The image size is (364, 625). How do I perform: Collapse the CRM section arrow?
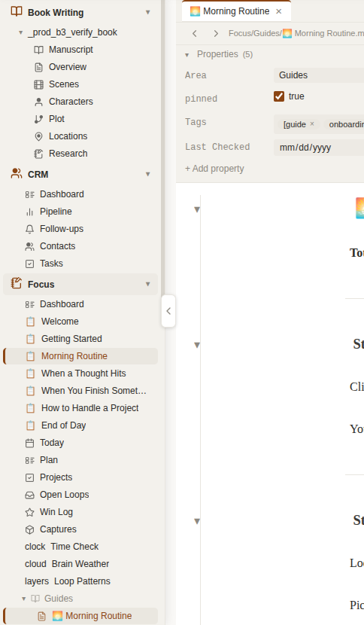147,174
